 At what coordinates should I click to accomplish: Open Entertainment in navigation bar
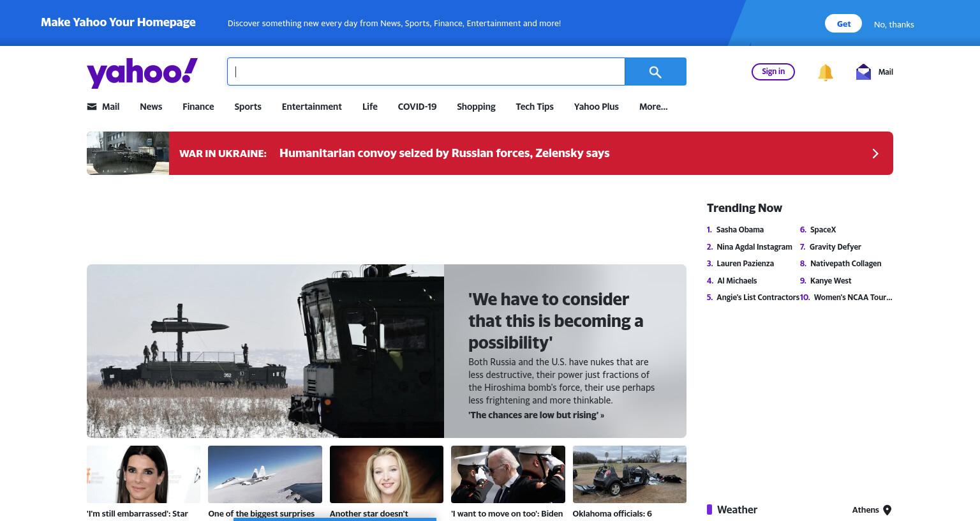click(x=312, y=107)
